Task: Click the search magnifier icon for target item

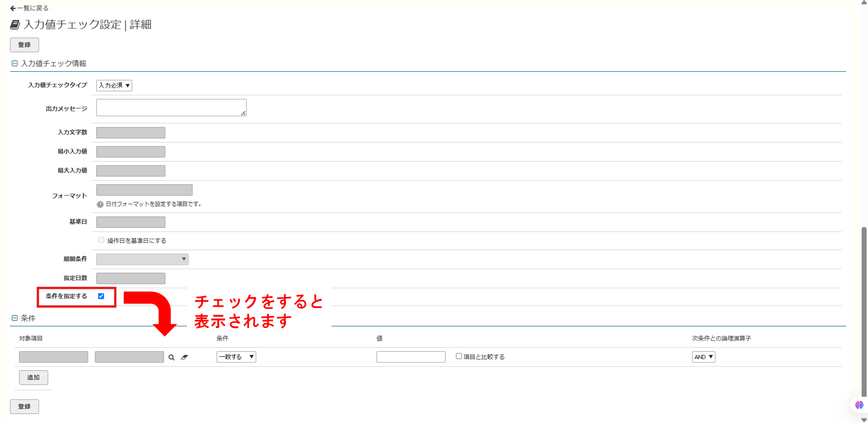Action: point(171,357)
